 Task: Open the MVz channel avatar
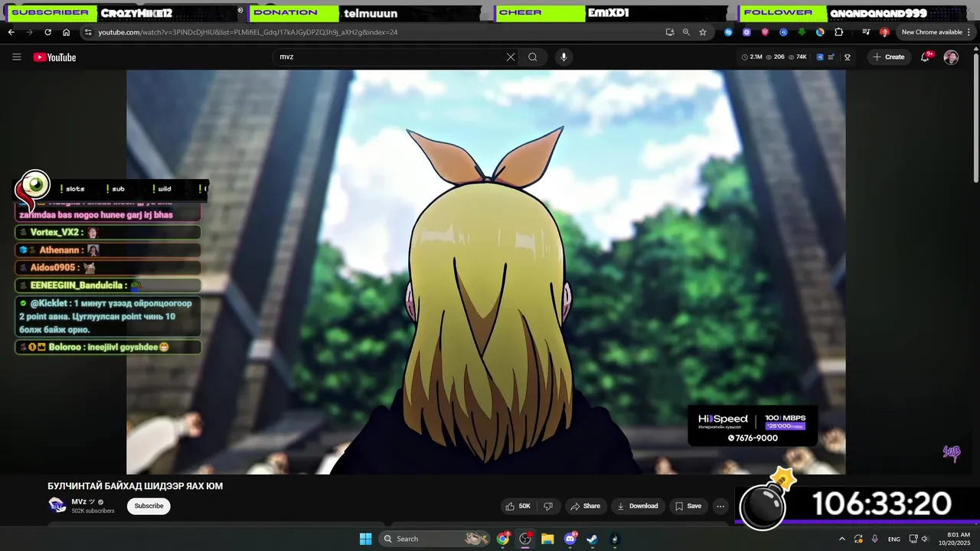tap(57, 505)
